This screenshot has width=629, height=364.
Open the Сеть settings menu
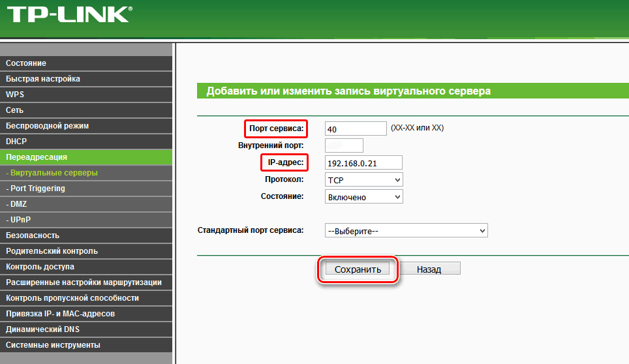[x=86, y=110]
